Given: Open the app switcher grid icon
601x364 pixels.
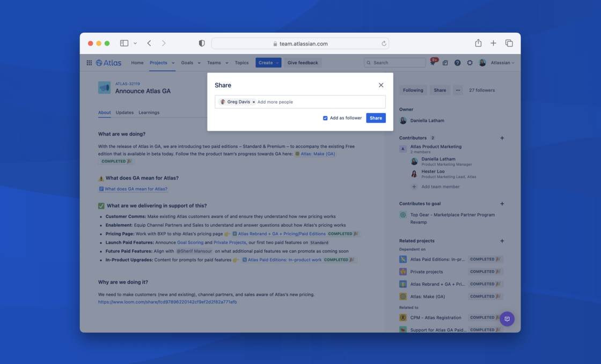Looking at the screenshot, I should tap(89, 63).
